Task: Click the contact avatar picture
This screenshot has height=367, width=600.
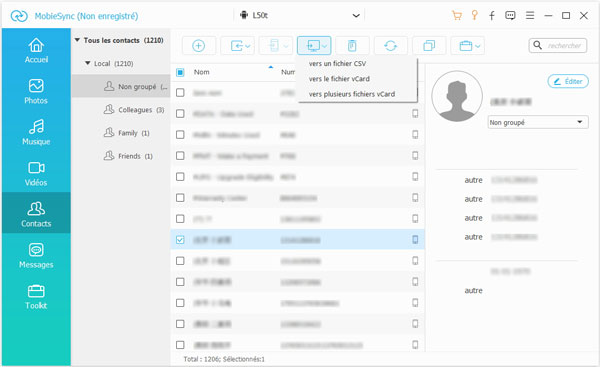Action: (457, 96)
